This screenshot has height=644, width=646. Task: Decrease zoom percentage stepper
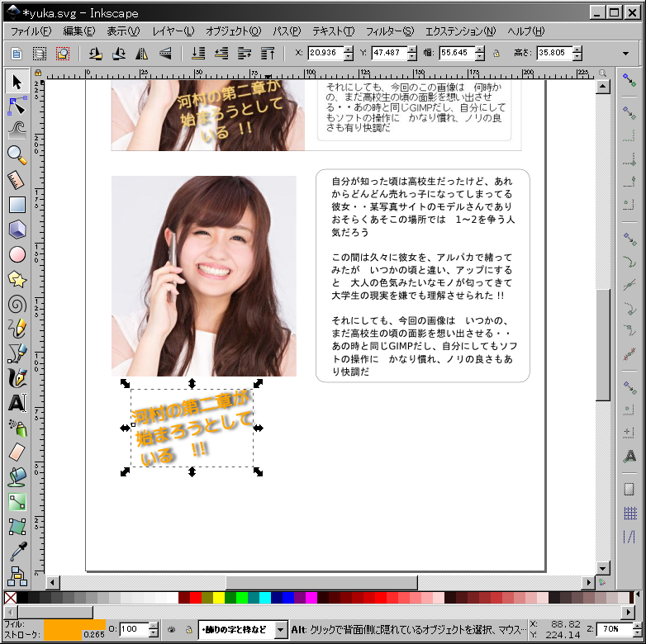click(x=637, y=633)
